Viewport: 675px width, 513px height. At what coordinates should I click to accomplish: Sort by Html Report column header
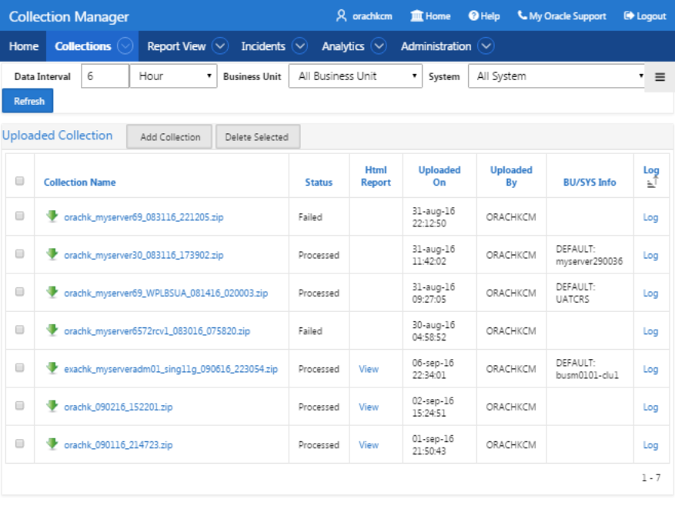375,176
